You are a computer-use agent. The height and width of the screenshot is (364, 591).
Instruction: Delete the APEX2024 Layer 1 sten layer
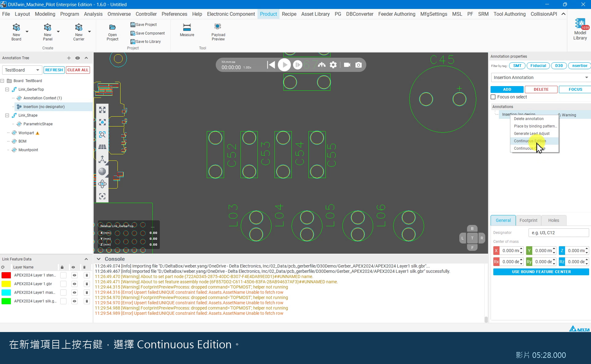pos(86,275)
